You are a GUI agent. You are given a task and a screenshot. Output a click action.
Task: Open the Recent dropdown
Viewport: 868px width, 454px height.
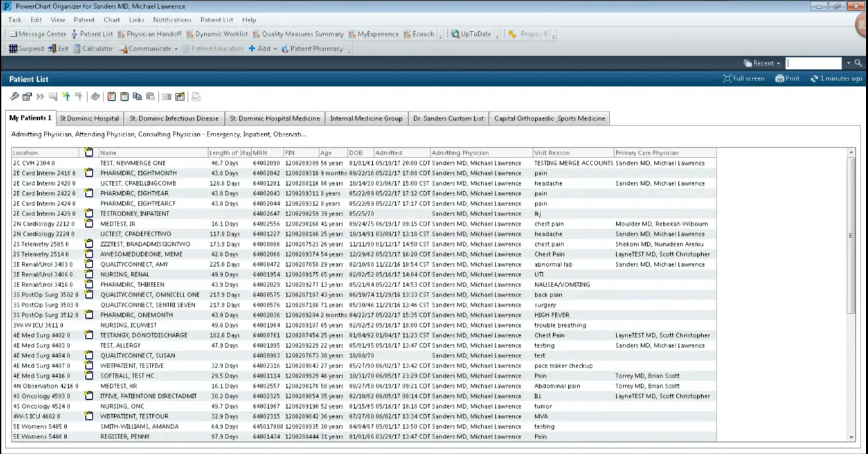[761, 63]
